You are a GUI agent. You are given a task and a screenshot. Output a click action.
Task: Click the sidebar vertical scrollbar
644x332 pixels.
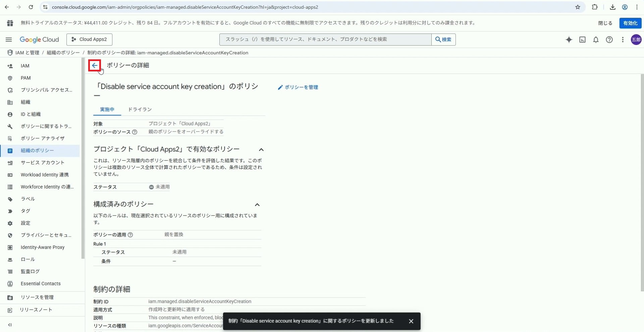(x=83, y=158)
